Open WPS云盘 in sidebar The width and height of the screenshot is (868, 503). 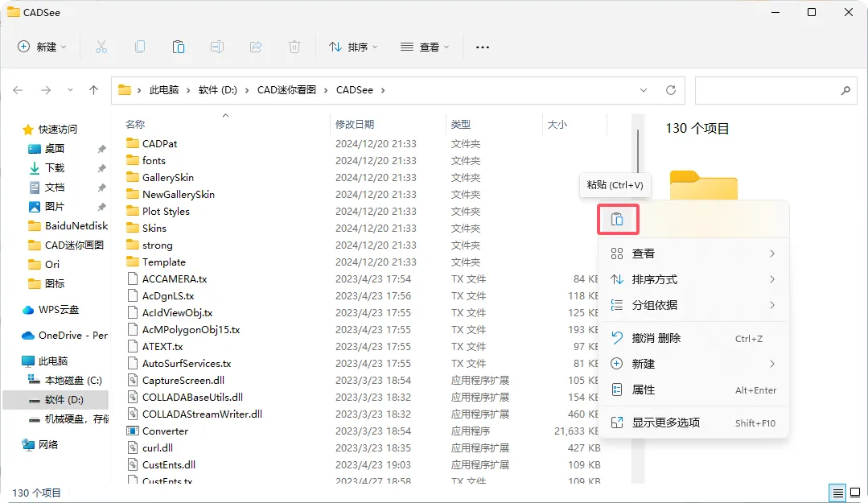(x=51, y=310)
